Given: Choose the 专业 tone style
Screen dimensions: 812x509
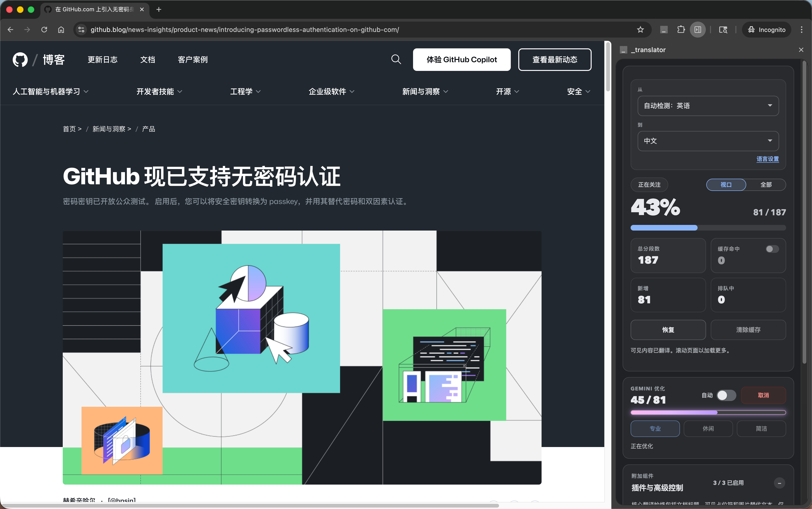Looking at the screenshot, I should [x=655, y=428].
